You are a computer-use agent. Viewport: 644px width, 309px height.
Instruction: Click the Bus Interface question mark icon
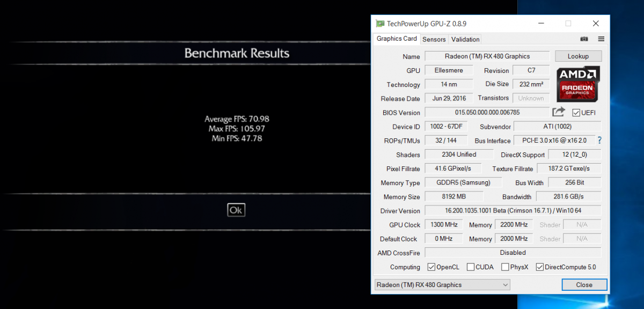tap(599, 141)
